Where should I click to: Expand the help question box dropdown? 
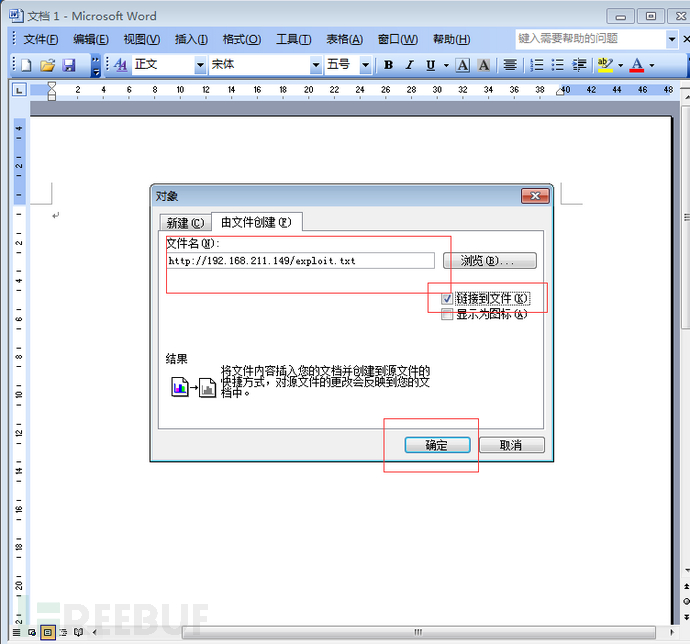[x=672, y=39]
